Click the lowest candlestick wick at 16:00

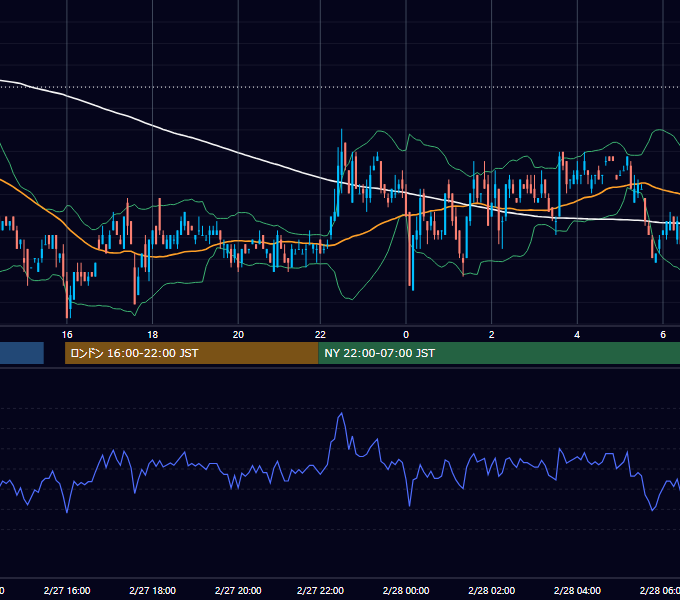(x=67, y=299)
